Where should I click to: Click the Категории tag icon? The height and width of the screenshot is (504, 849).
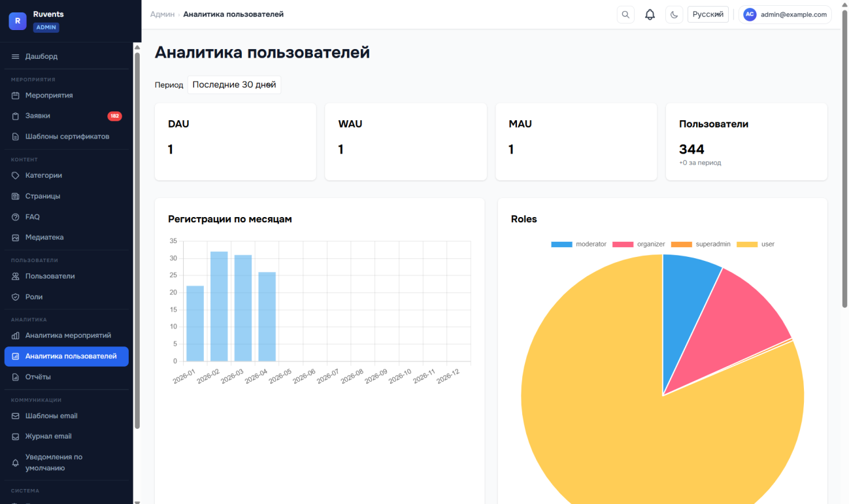pos(16,175)
